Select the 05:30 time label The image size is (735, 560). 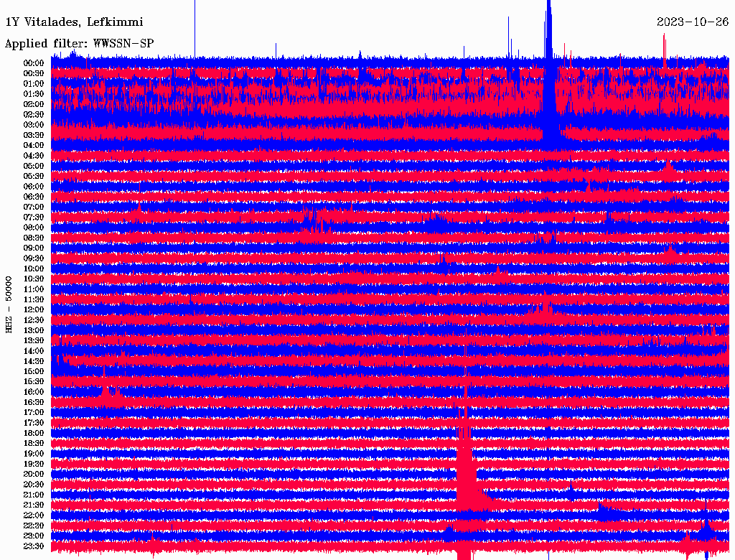point(34,176)
